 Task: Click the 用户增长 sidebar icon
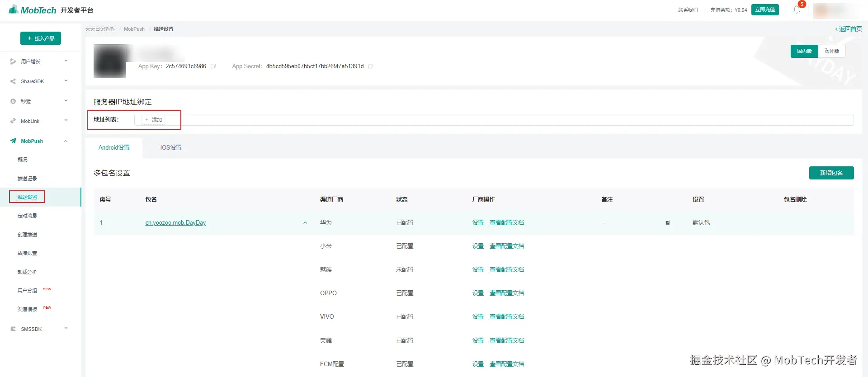13,61
